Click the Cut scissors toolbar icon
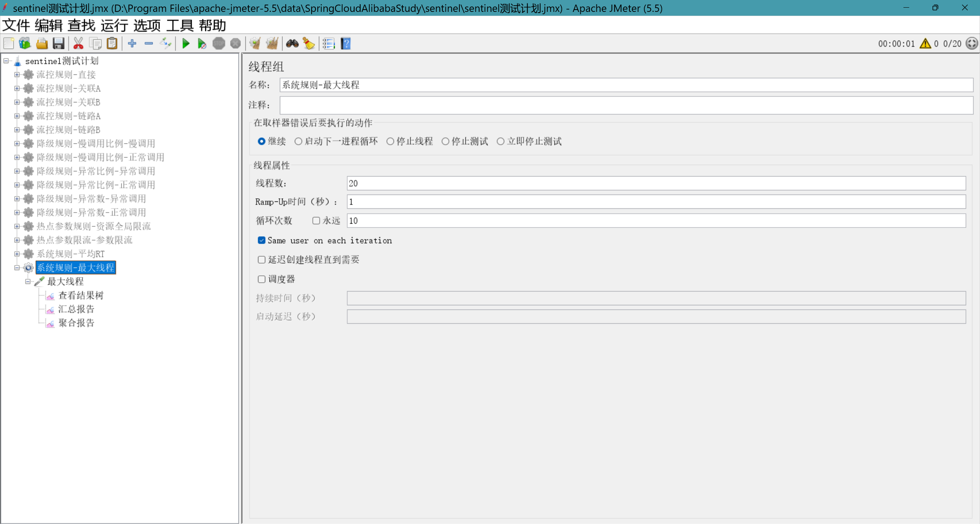Viewport: 980px width, 524px height. tap(78, 44)
